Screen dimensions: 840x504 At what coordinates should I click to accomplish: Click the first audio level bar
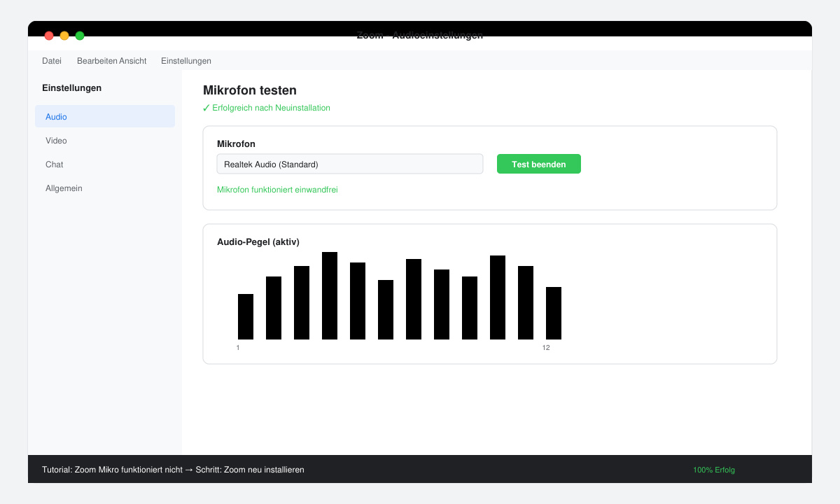coord(246,316)
